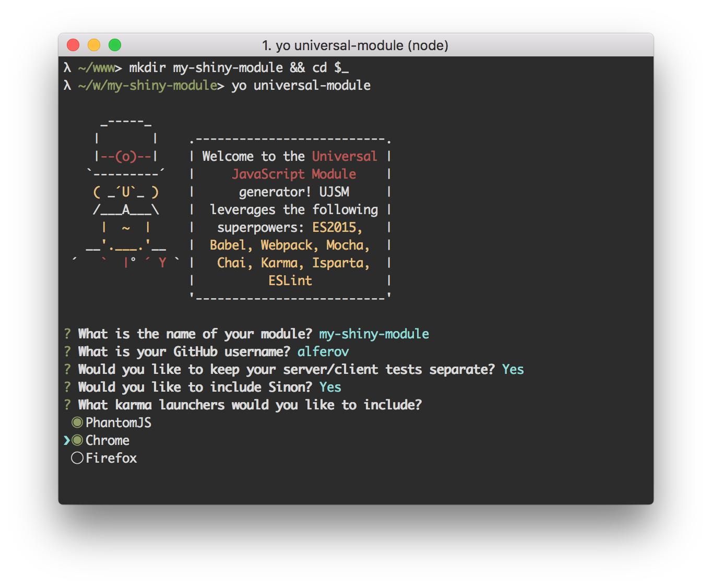Select the Firefox launcher option

click(x=104, y=458)
